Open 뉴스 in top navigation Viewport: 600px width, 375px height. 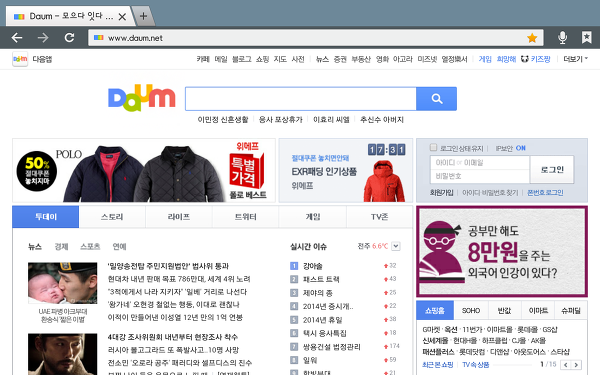point(322,59)
